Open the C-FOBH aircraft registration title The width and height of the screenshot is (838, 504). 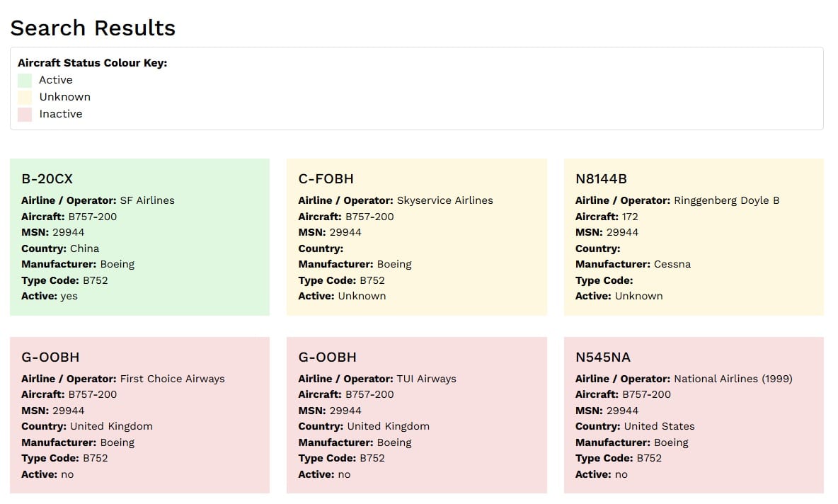[x=326, y=178]
